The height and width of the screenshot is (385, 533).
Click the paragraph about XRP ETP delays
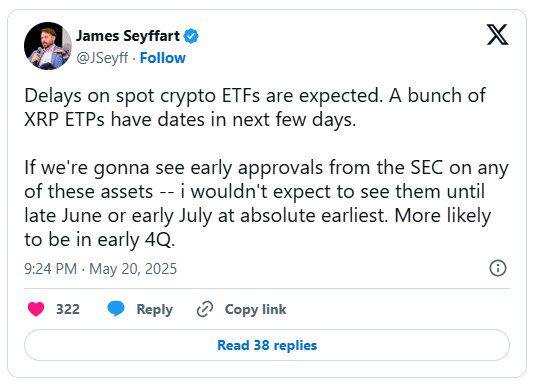(x=255, y=108)
